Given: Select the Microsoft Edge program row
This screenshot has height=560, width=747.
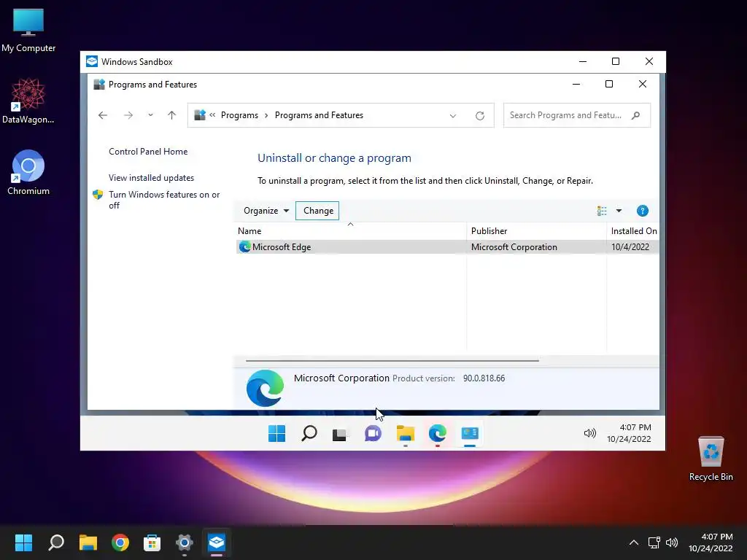Looking at the screenshot, I should coord(447,247).
